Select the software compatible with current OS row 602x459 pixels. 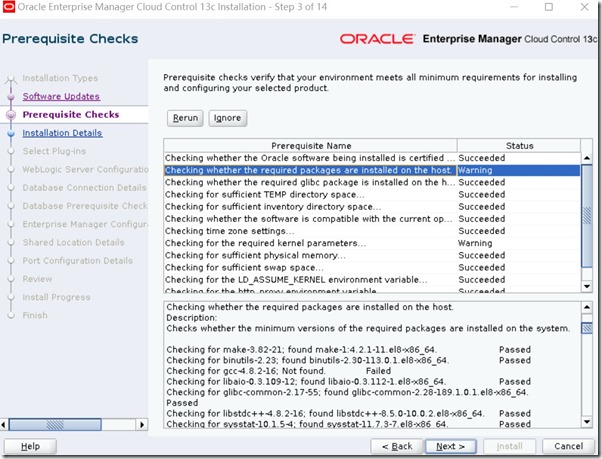(x=372, y=219)
